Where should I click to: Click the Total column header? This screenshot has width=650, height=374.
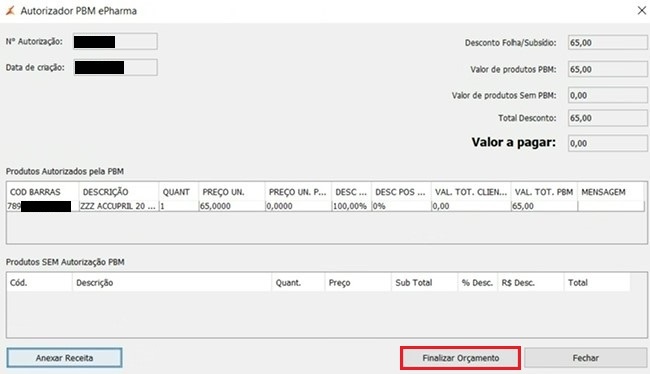(x=597, y=283)
